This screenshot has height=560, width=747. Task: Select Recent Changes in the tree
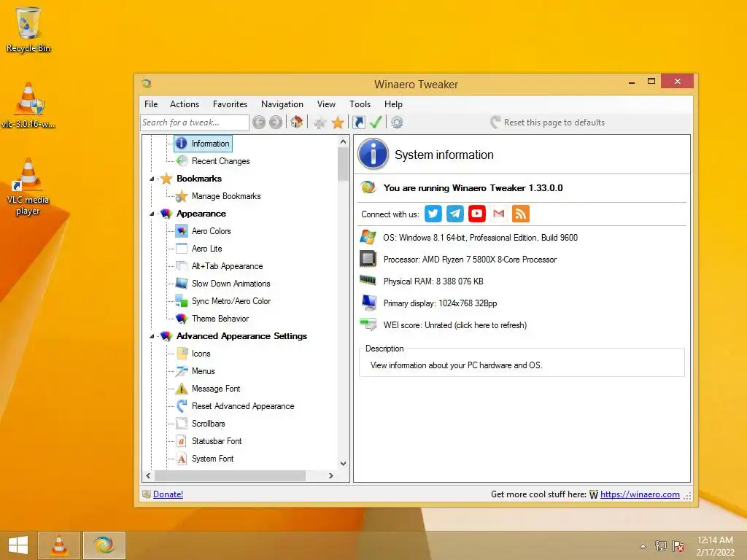tap(220, 161)
